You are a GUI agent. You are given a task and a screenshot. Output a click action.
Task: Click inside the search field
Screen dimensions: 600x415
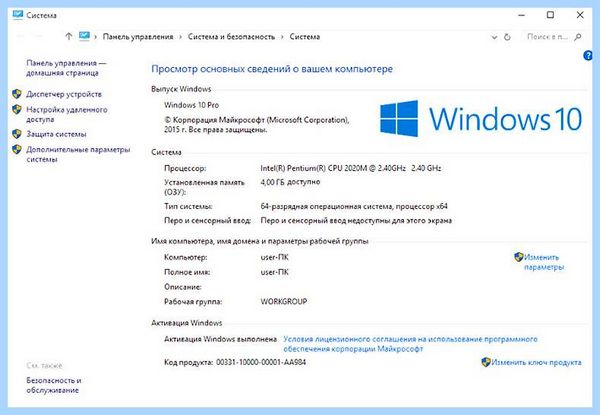point(547,37)
